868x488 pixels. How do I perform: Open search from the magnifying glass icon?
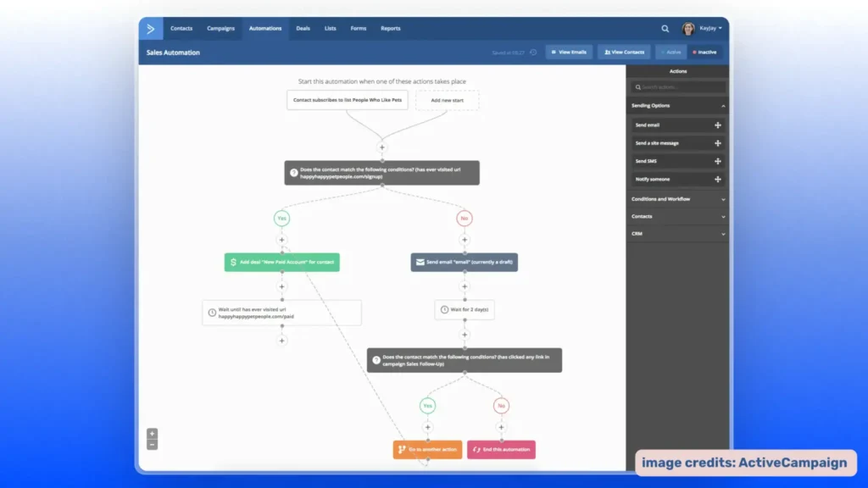[665, 28]
